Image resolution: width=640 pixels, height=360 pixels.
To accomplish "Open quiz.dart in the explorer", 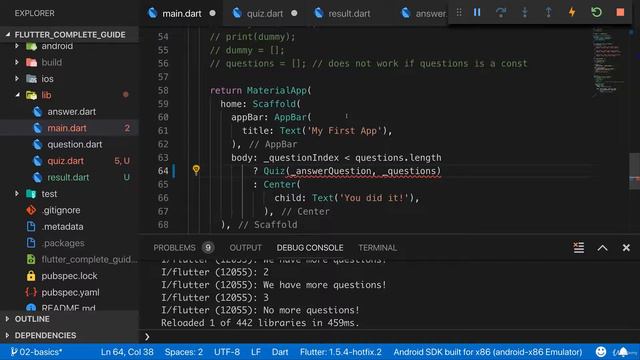I will coord(69,161).
